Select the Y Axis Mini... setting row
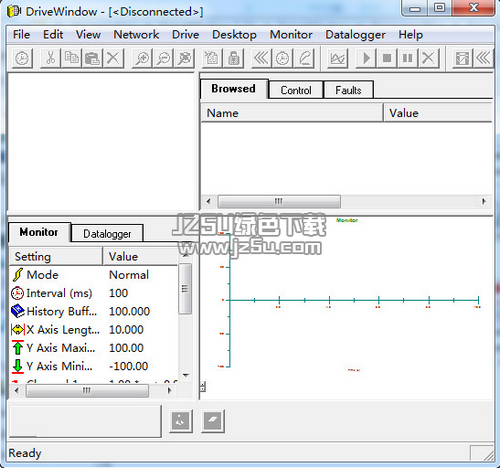The width and height of the screenshot is (500, 468). pos(94,366)
